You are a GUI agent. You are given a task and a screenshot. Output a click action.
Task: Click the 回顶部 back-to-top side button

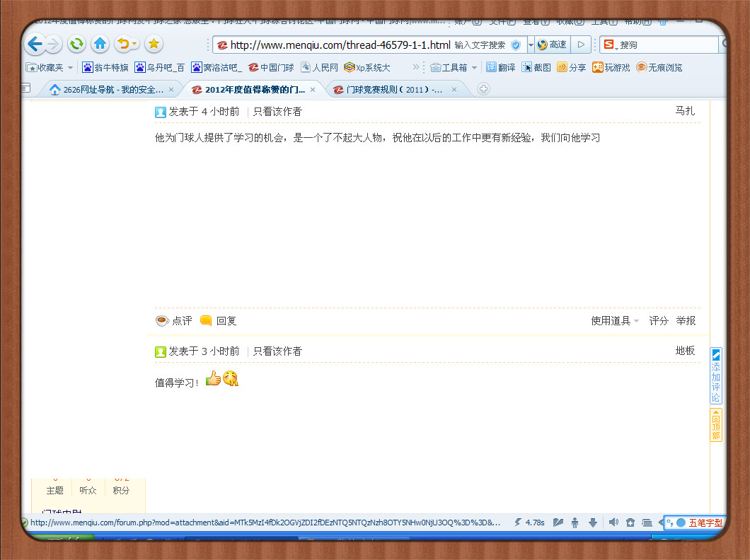point(716,426)
